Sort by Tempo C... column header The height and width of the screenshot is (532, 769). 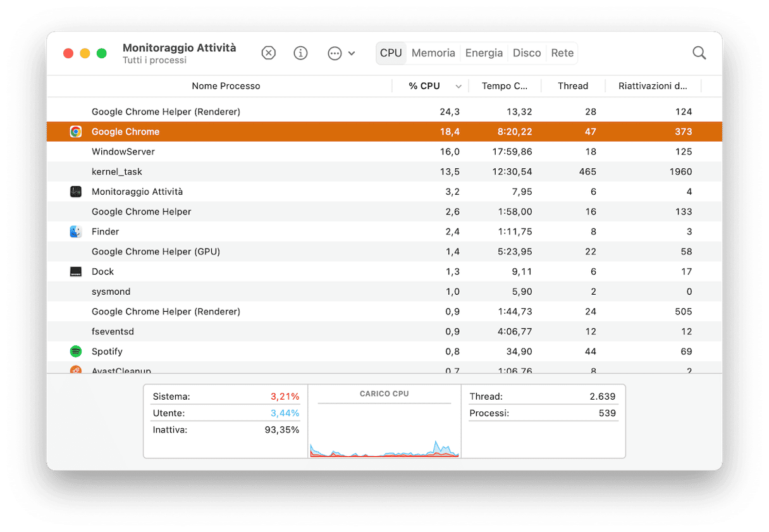click(x=505, y=86)
